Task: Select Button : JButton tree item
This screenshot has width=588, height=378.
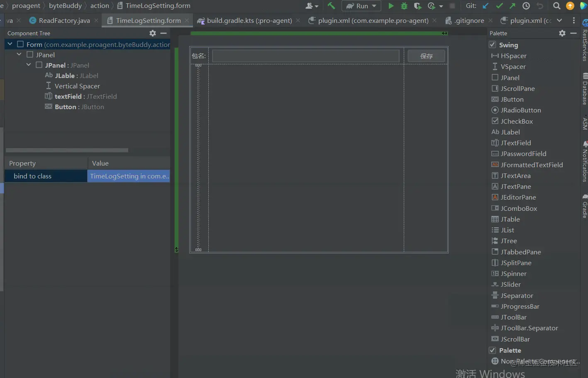Action: point(75,107)
